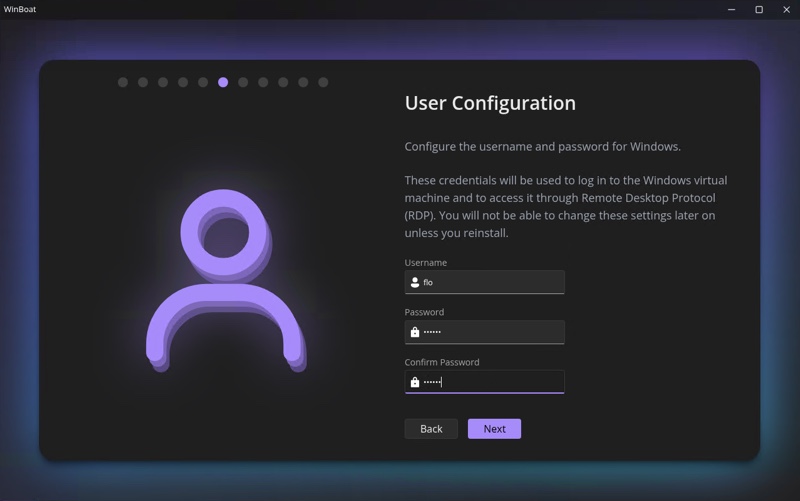The width and height of the screenshot is (800, 501).
Task: Click the user icon in the Username field
Action: (x=415, y=282)
